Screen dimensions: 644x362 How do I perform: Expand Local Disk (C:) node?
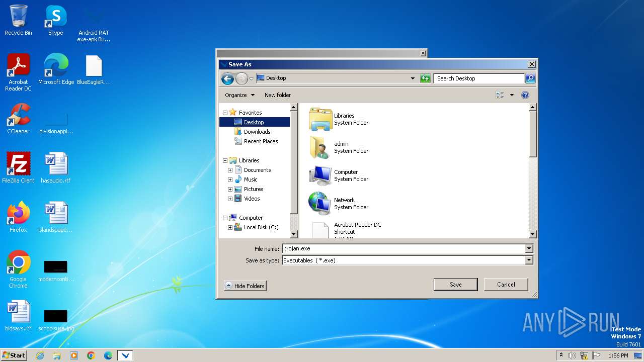click(230, 227)
